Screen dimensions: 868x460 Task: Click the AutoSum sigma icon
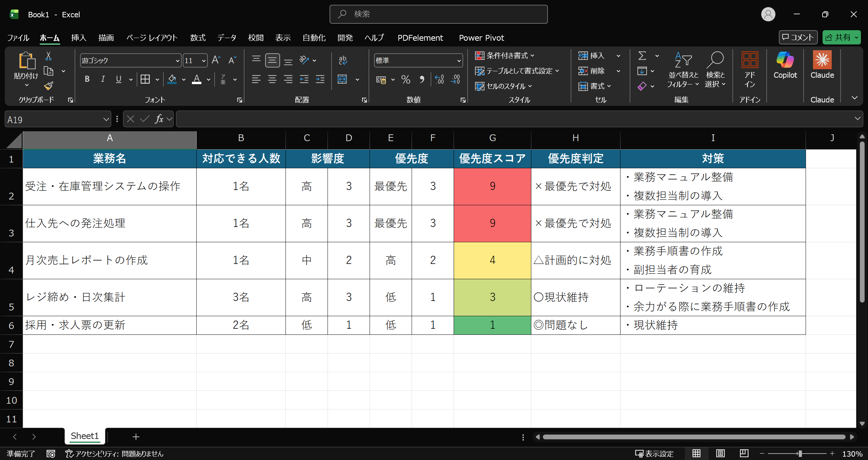tap(642, 56)
